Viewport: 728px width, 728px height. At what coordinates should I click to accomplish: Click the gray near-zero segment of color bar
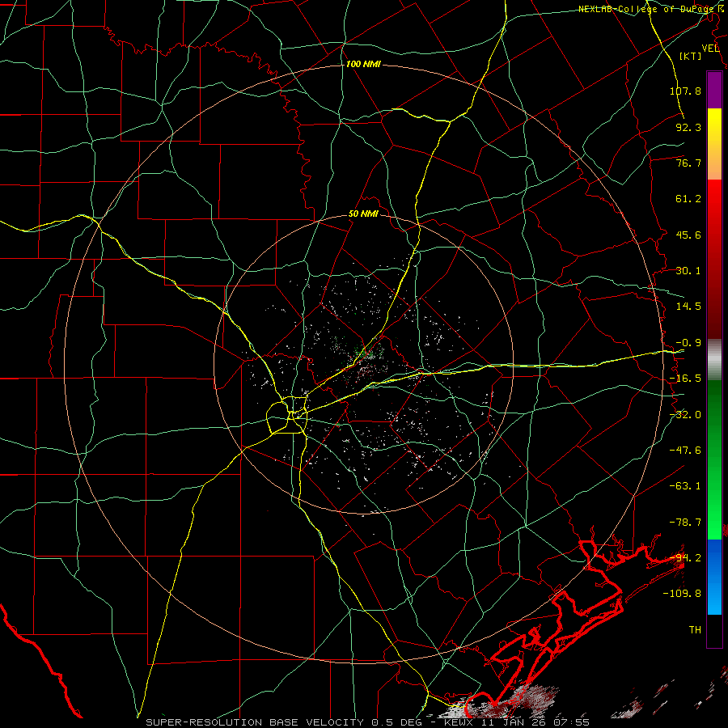(x=714, y=359)
